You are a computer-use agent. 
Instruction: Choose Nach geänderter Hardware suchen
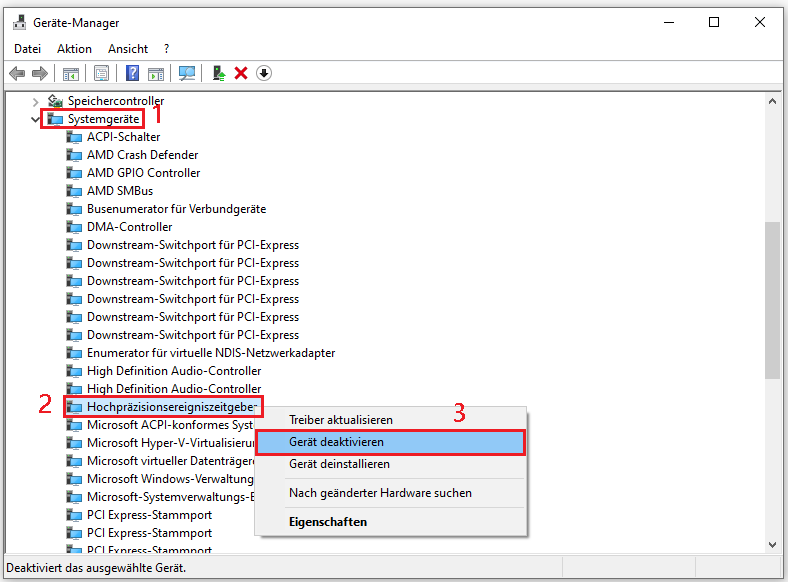[390, 493]
